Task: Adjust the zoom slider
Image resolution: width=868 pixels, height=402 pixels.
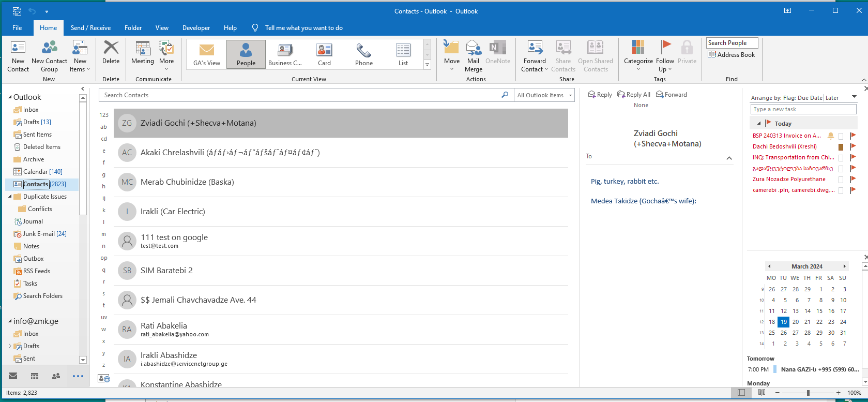Action: coord(808,393)
